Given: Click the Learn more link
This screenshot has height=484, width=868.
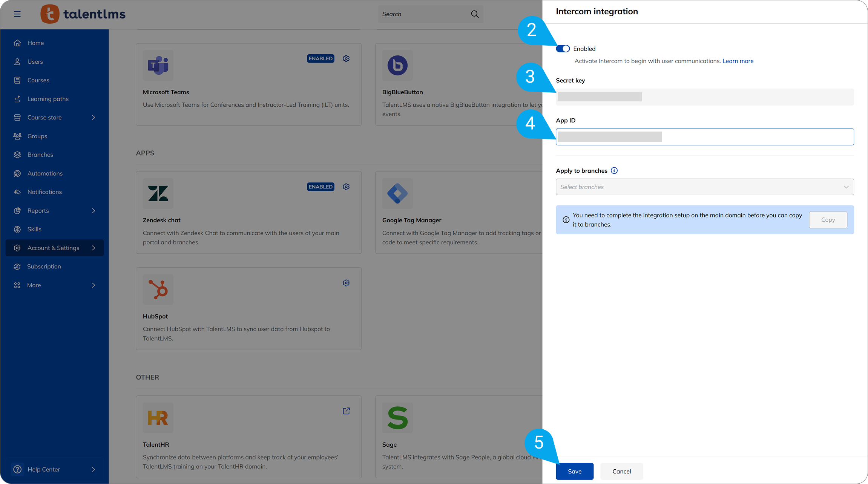Looking at the screenshot, I should (x=738, y=61).
